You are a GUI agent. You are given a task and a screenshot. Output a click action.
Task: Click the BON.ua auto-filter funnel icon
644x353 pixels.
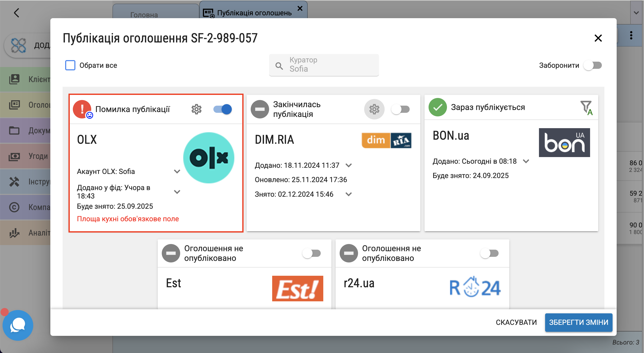(x=586, y=107)
